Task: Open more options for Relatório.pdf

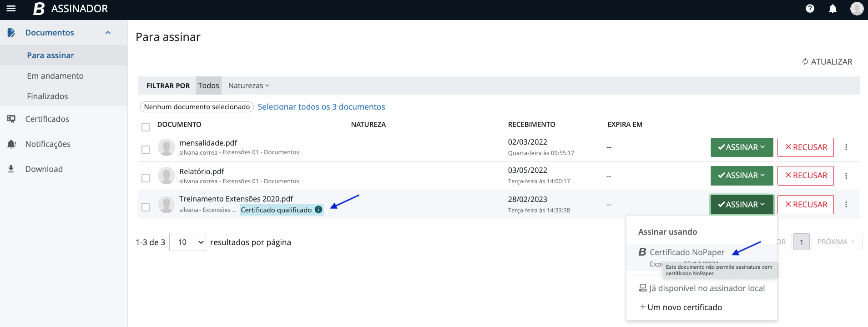Action: pos(846,176)
